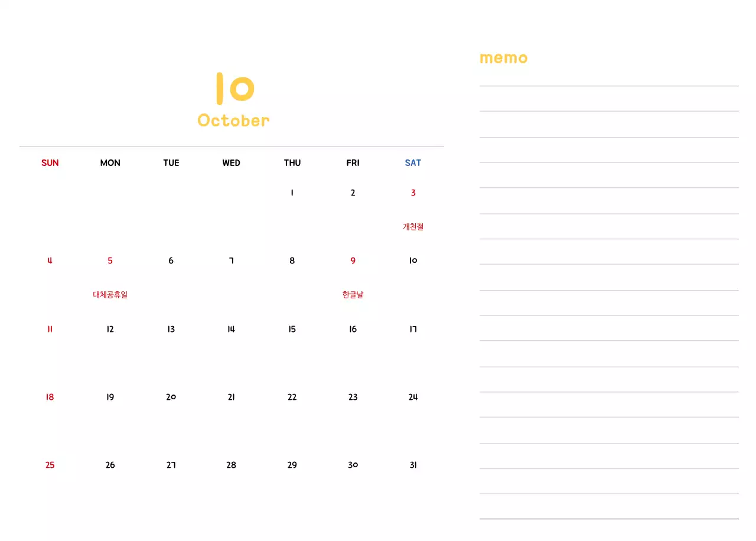Image resolution: width=756 pixels, height=541 pixels.
Task: Select the large yellow 10 heading
Action: [x=234, y=89]
